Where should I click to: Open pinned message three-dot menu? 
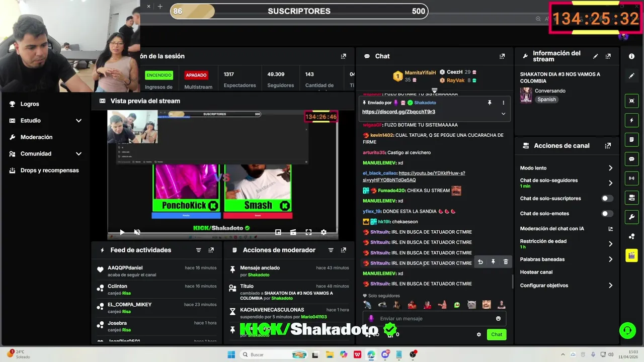(x=503, y=103)
